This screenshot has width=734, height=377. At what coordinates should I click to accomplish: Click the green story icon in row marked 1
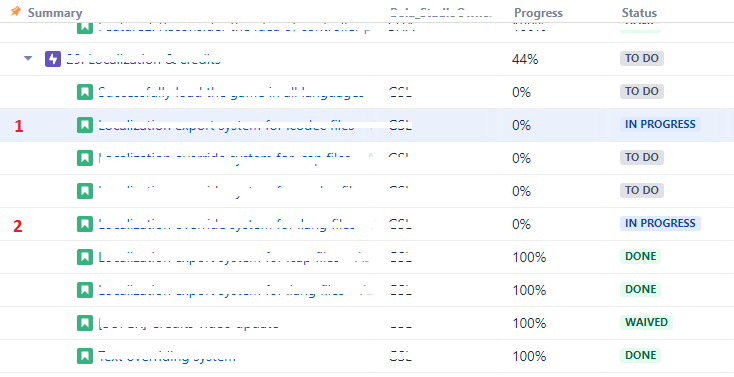click(85, 125)
